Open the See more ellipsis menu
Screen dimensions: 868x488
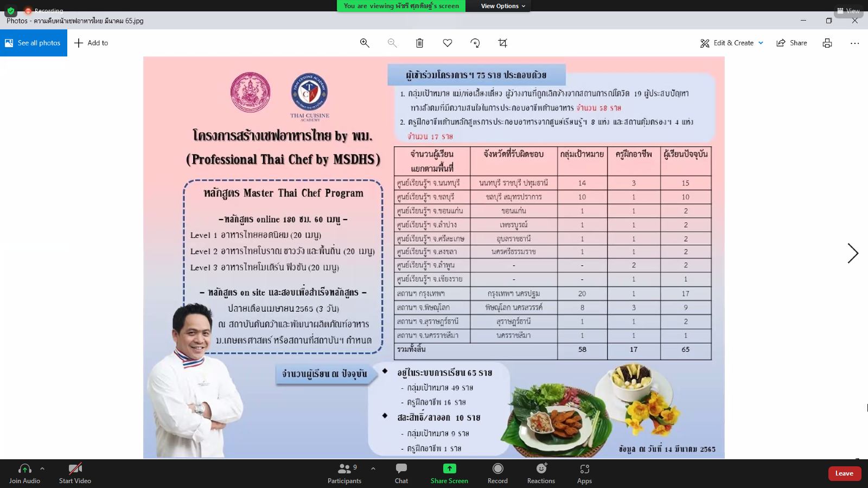pos(855,43)
